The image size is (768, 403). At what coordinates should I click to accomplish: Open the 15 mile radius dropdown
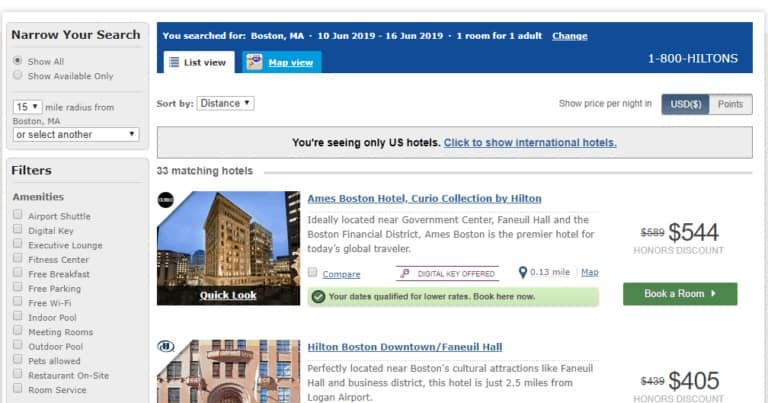click(27, 107)
